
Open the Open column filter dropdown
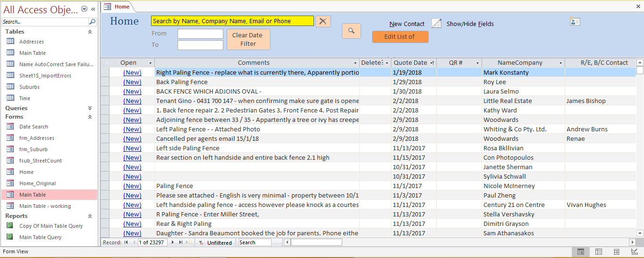[151, 63]
